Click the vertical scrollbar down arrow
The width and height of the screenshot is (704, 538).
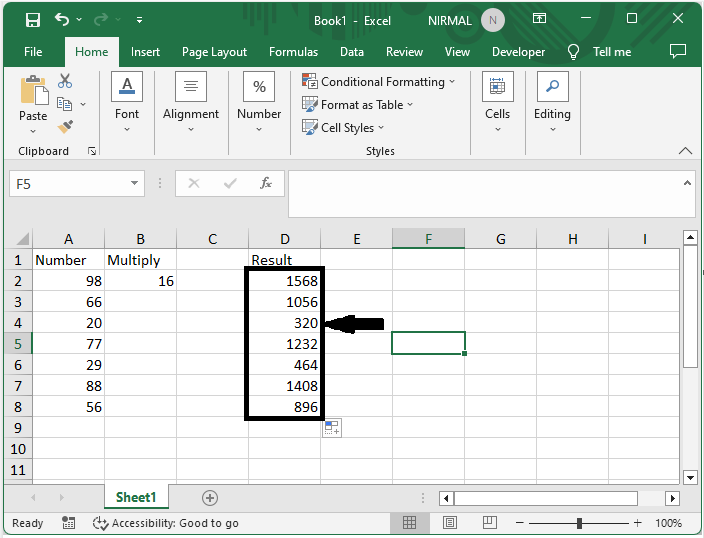(690, 477)
